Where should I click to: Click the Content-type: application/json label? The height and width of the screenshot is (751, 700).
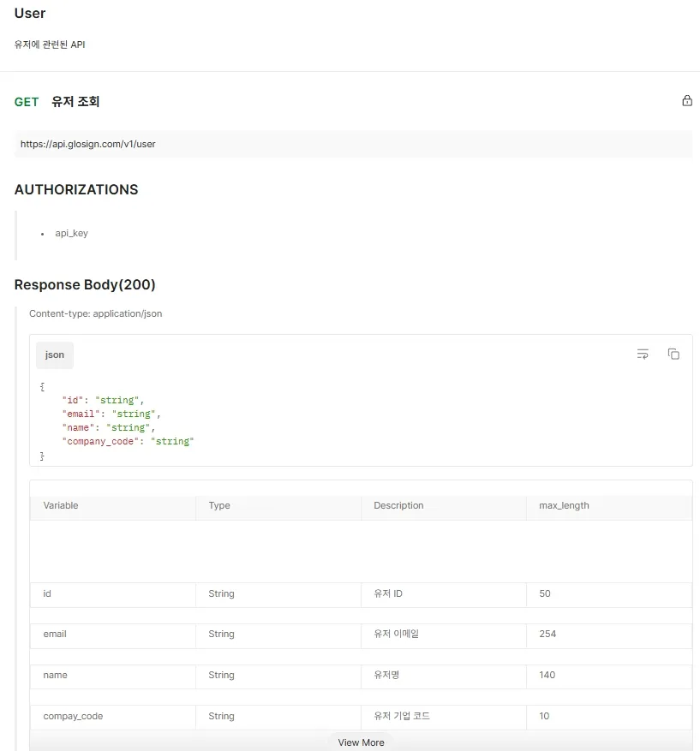tap(95, 313)
